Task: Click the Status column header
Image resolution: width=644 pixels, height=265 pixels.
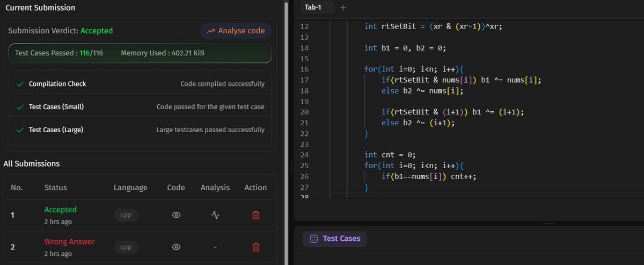Action: point(56,188)
